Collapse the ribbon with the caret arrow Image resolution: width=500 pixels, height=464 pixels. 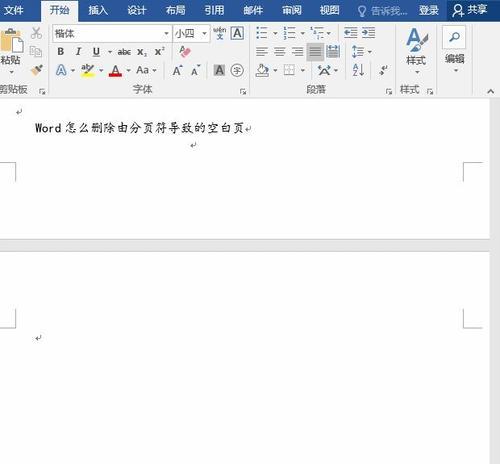coord(490,91)
